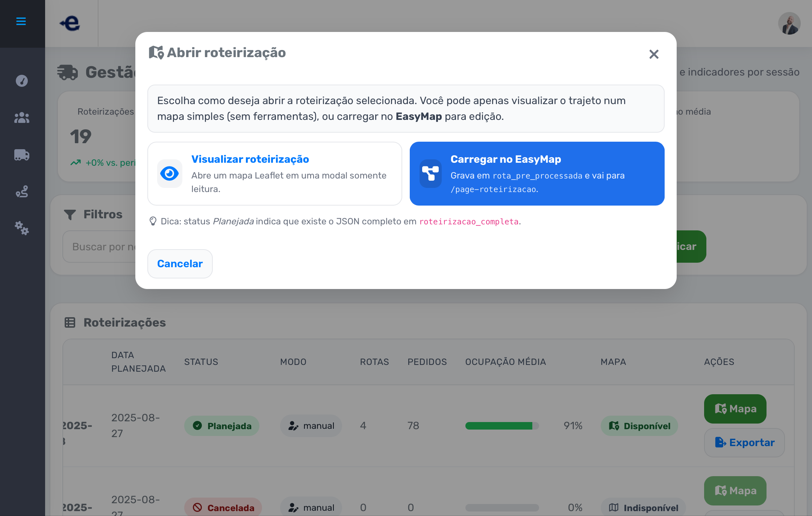812x516 pixels.
Task: Click the truck sidebar icon
Action: 22,155
